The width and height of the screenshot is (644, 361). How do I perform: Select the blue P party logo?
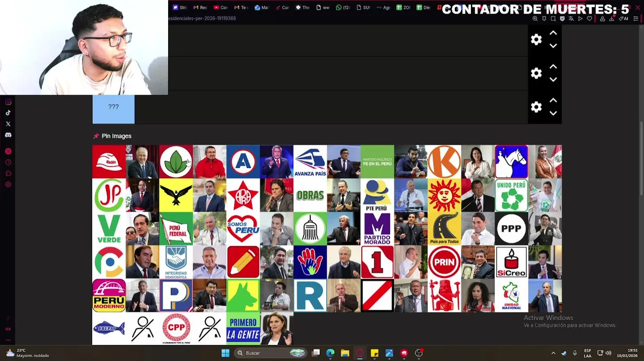click(176, 296)
